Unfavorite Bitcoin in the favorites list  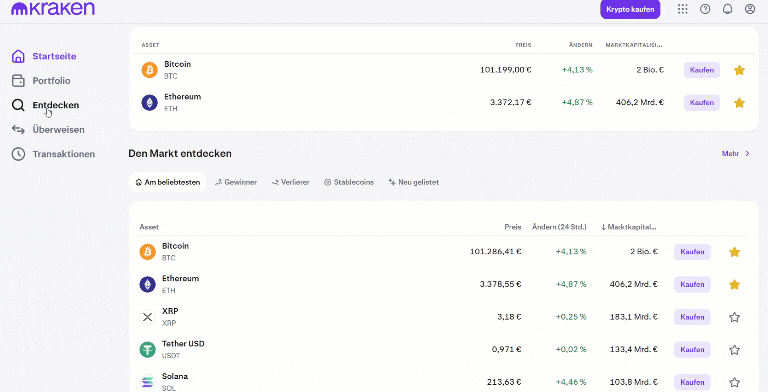pyautogui.click(x=740, y=70)
